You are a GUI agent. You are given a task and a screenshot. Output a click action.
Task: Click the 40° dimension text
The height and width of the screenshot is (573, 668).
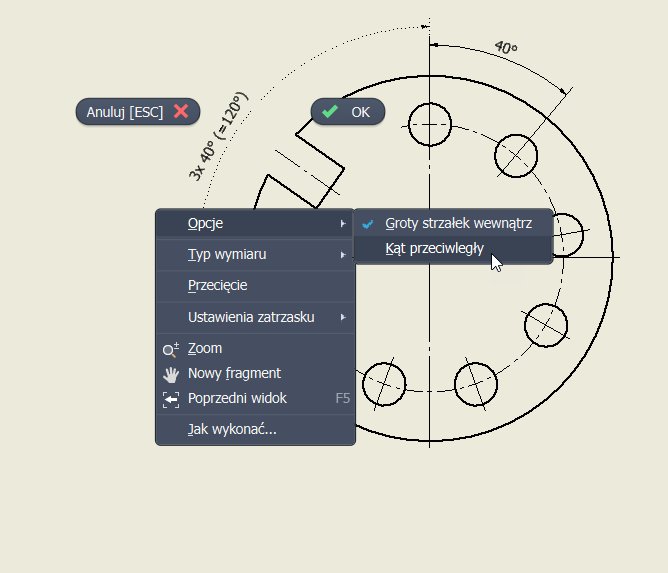coord(506,48)
